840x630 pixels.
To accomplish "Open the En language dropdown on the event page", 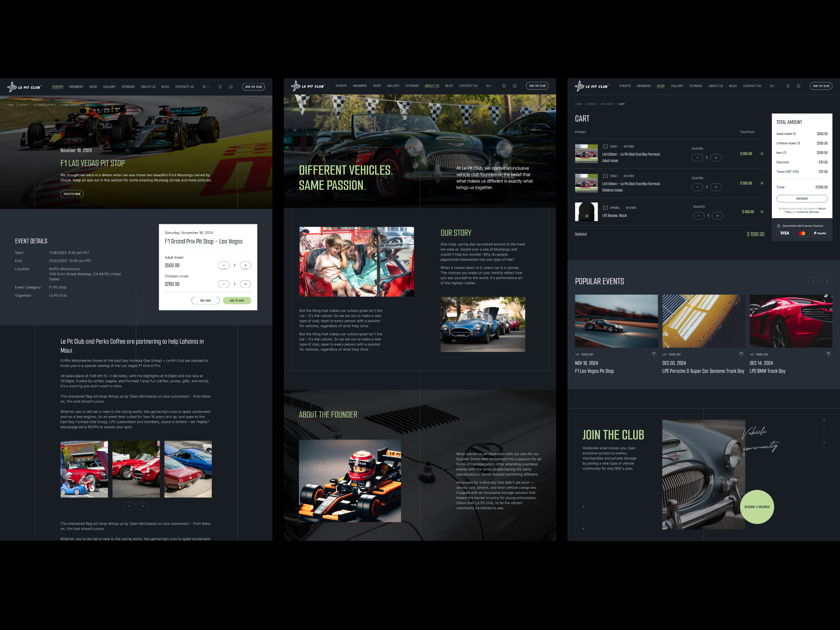I will click(206, 87).
